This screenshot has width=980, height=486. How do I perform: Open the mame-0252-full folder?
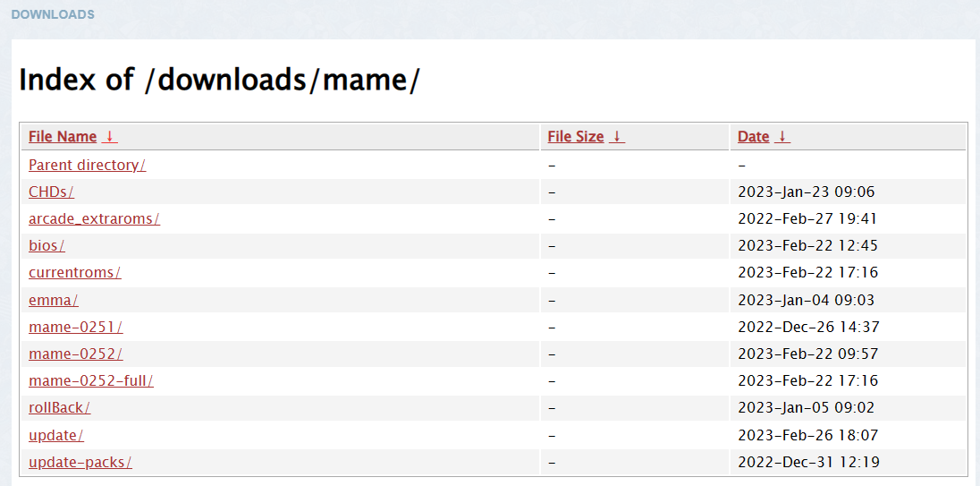(90, 380)
